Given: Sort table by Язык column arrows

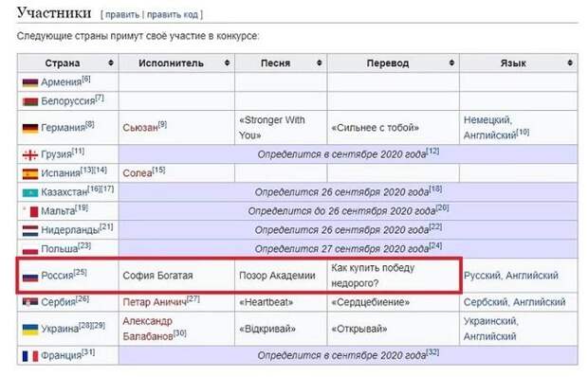Looking at the screenshot, I should (x=570, y=63).
